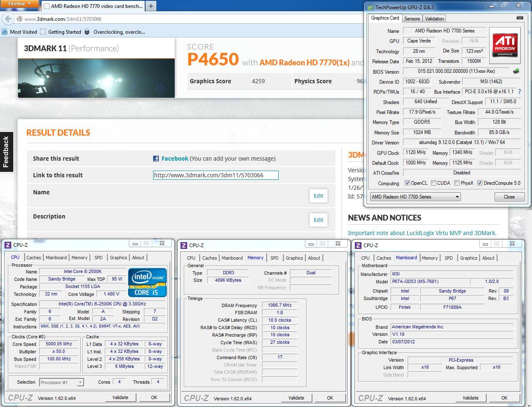Click the GPU-Z title bar app icon
Image resolution: width=532 pixels, height=407 pixels.
(x=370, y=7)
